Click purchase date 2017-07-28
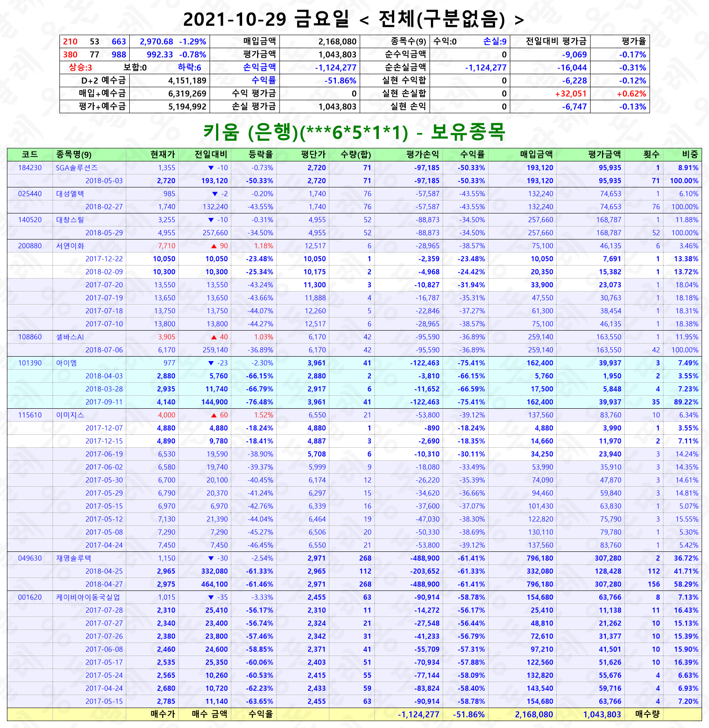The height and width of the screenshot is (728, 709). click(104, 610)
